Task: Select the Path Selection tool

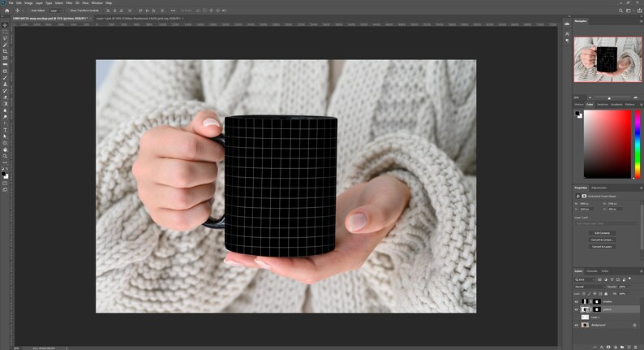Action: (x=5, y=137)
